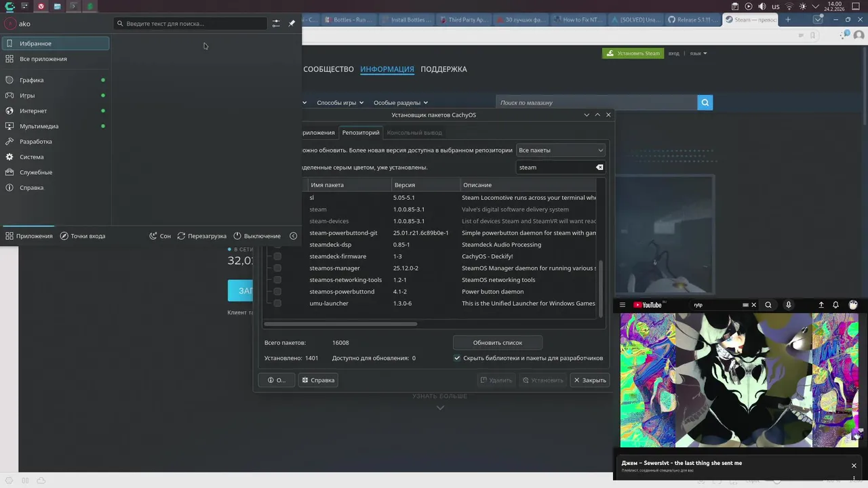Image resolution: width=868 pixels, height=488 pixels.
Task: Open the file manager taskbar icon
Action: (x=57, y=6)
